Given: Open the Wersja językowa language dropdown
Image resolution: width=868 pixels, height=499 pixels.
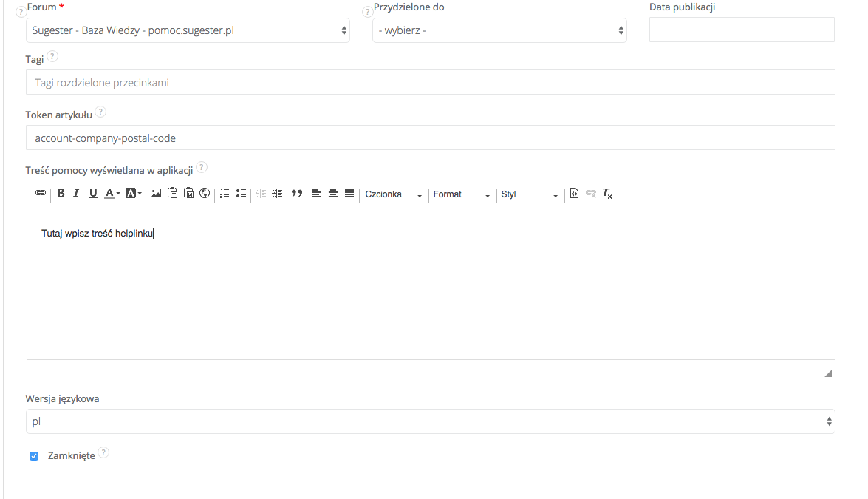Looking at the screenshot, I should point(431,421).
